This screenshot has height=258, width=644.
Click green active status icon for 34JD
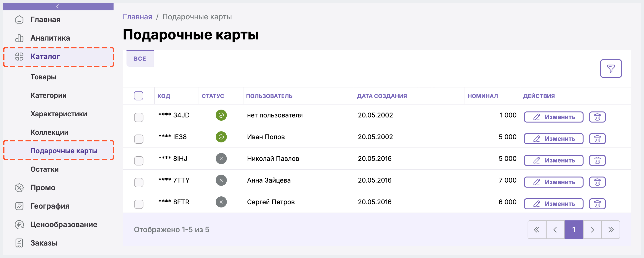(221, 115)
